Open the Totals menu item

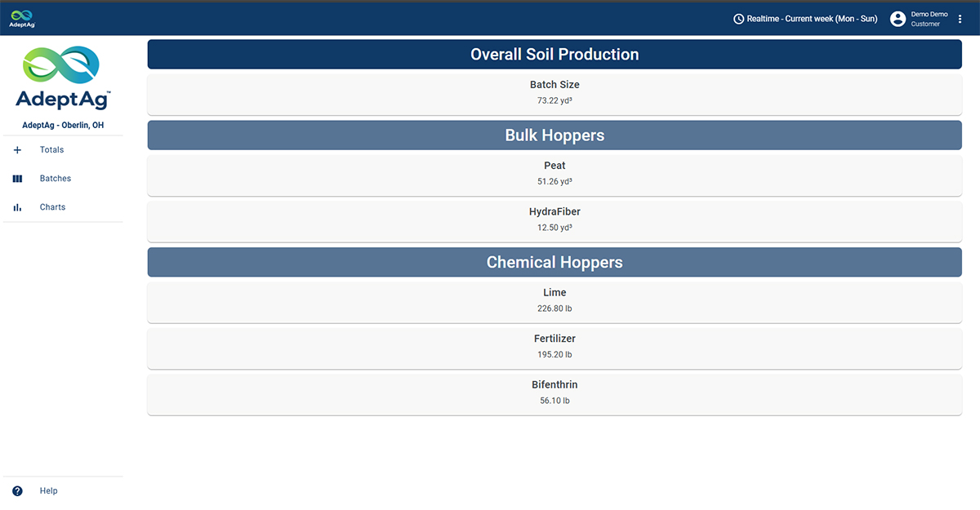[x=51, y=150]
